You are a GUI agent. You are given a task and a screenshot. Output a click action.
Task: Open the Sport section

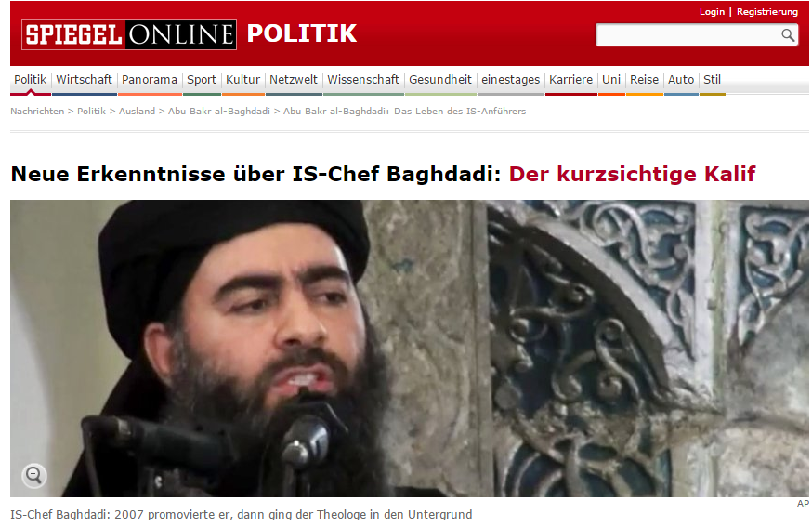click(x=202, y=80)
